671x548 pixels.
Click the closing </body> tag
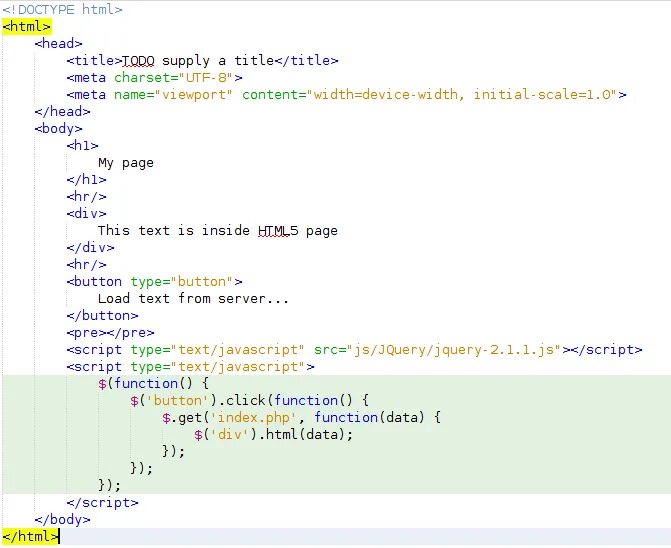coord(62,520)
